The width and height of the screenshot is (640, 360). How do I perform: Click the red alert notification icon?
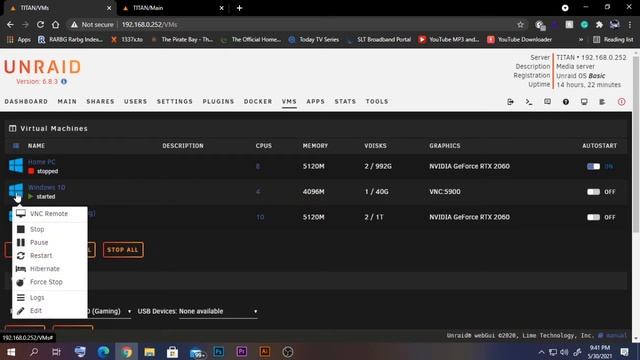pyautogui.click(x=621, y=102)
